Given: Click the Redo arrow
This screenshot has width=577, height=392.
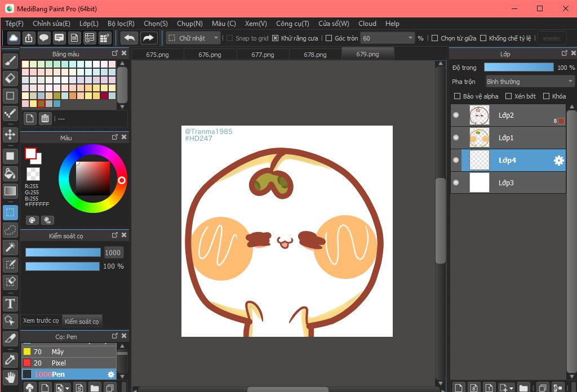Looking at the screenshot, I should [x=148, y=38].
